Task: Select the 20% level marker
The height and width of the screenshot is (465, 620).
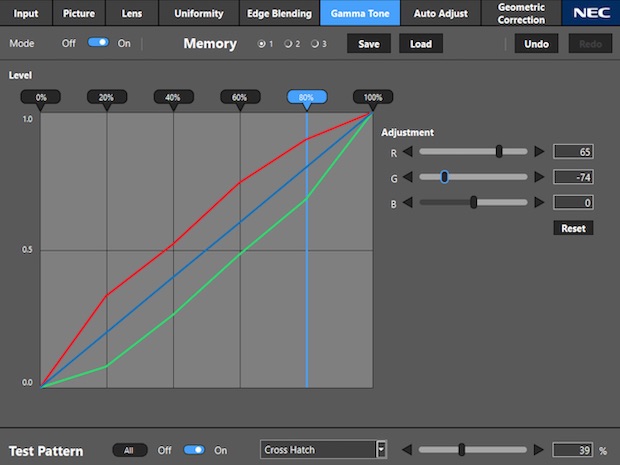Action: tap(107, 98)
